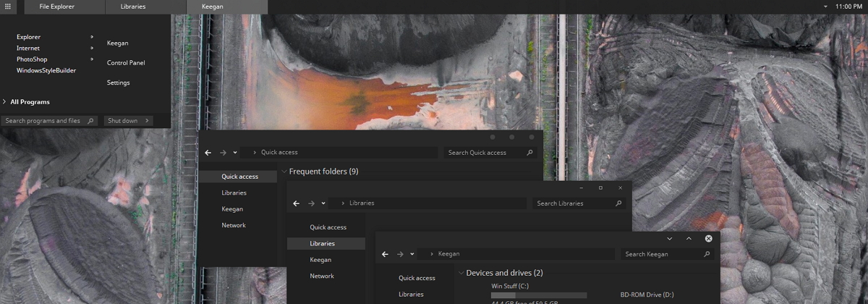Maximize the Libraries window

coord(600,187)
